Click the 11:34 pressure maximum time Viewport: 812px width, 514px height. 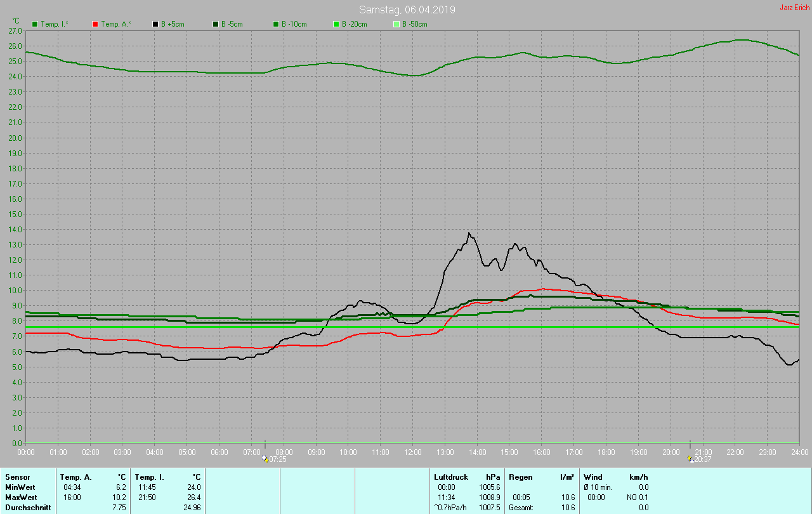click(447, 498)
